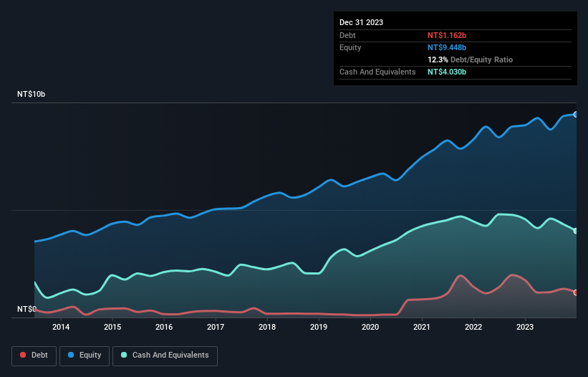
Task: Click Cash And Equivalents label in tooltip
Action: pos(377,72)
